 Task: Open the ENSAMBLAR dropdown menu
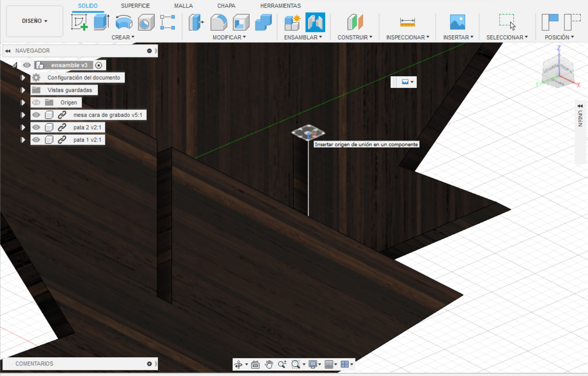tap(303, 37)
